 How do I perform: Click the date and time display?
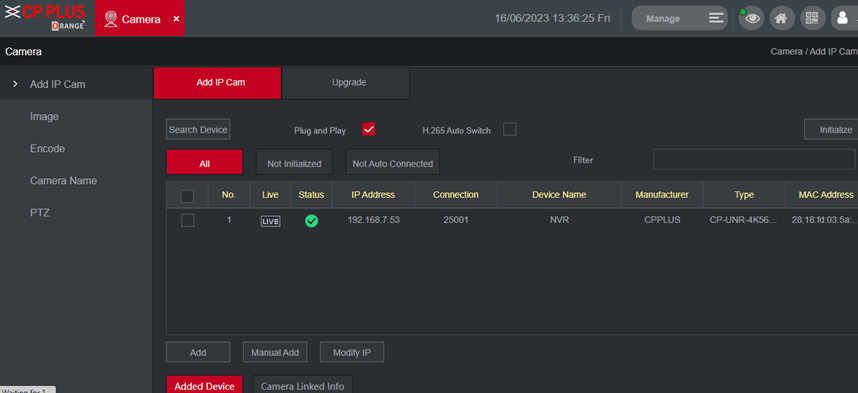[552, 18]
